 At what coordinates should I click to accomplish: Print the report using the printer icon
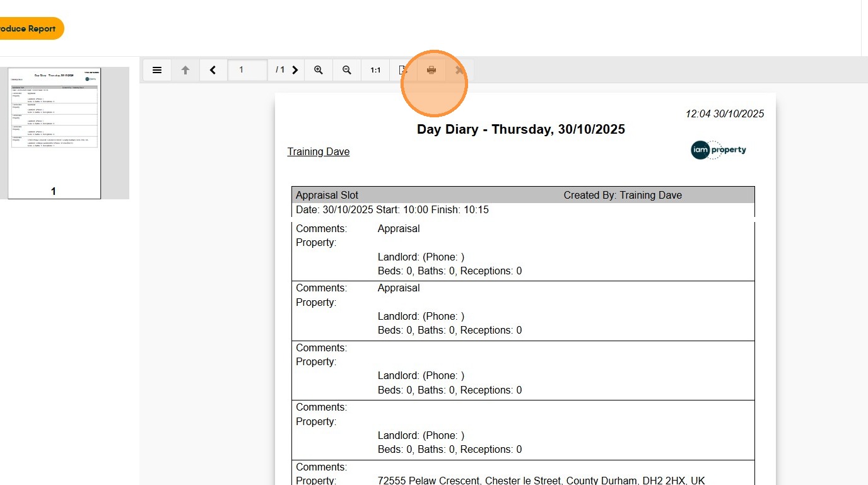(x=431, y=70)
